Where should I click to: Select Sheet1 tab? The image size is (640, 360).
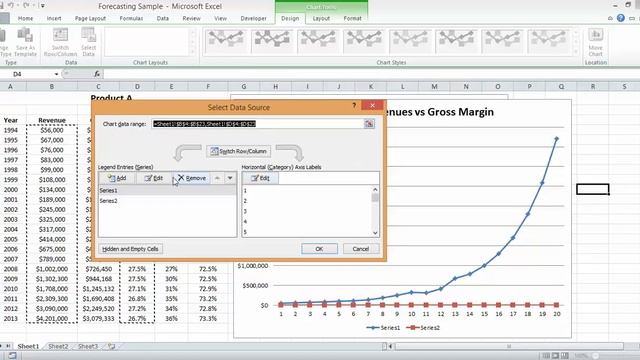click(28, 346)
